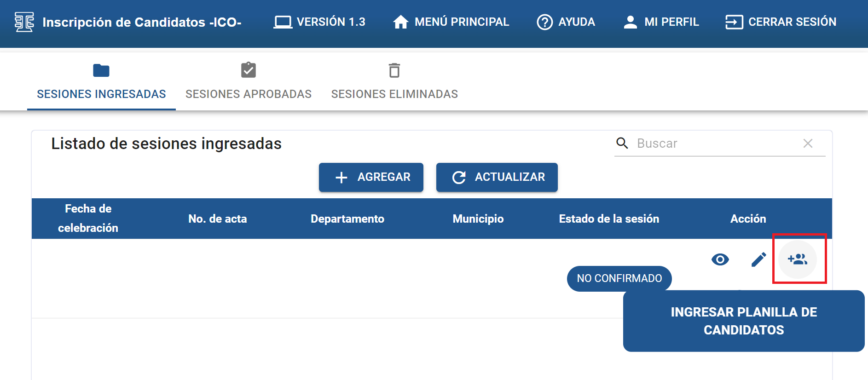The height and width of the screenshot is (380, 868).
Task: Click the Estado de la sesión column header
Action: point(609,219)
